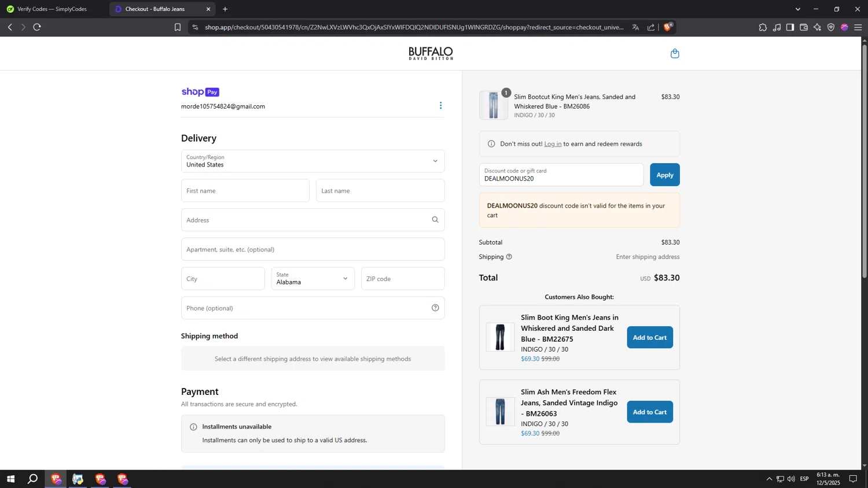Screen dimensions: 868x488
Task: Open the clock showing 6:13 a. m.
Action: (828, 479)
